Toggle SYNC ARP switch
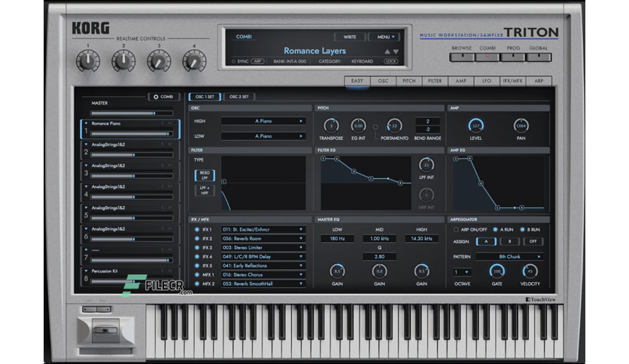The height and width of the screenshot is (364, 629). (x=257, y=62)
